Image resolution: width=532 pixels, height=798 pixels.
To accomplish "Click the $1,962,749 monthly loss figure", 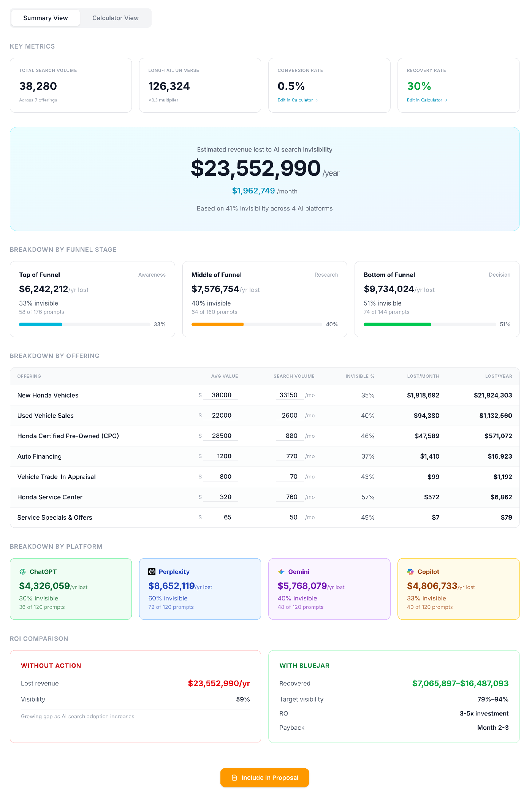I will click(x=253, y=191).
